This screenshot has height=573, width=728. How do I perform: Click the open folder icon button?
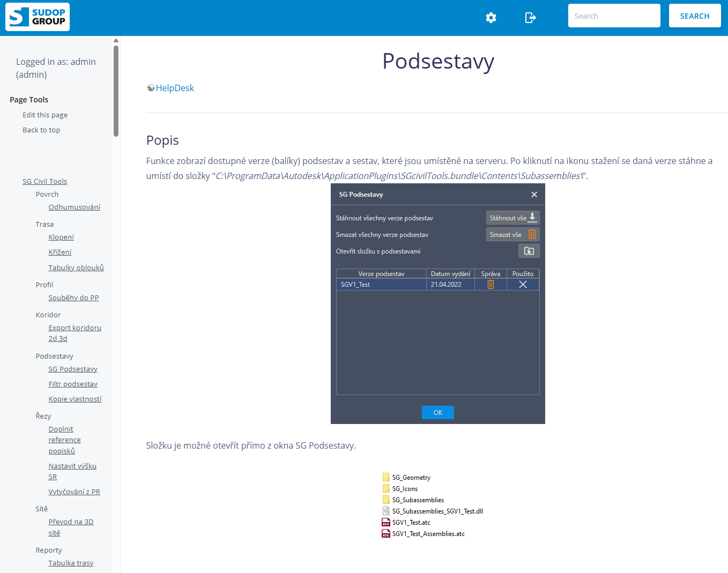tap(529, 251)
